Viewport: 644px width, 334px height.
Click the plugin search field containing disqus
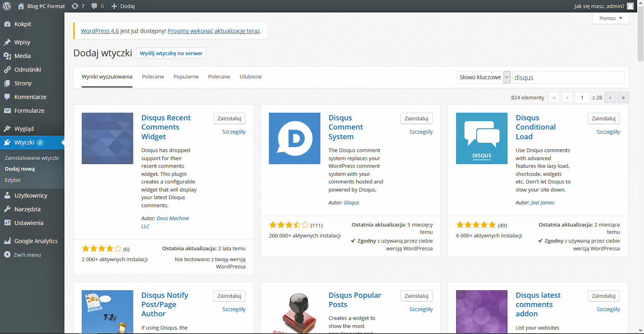(568, 78)
